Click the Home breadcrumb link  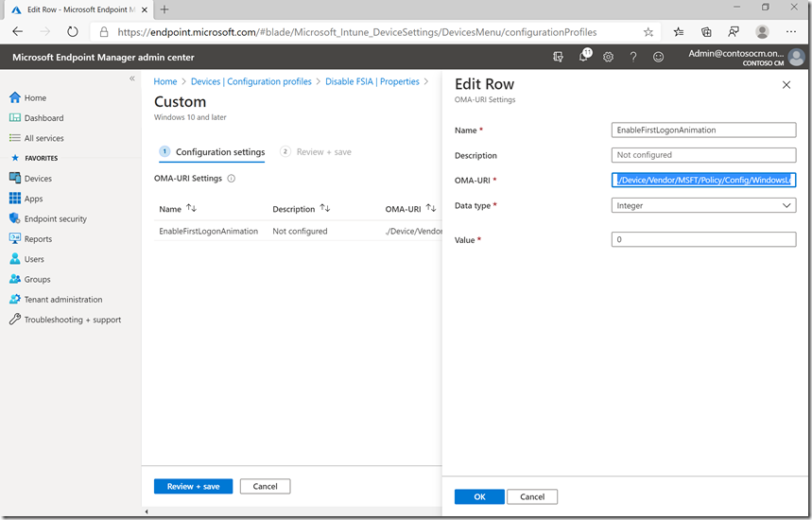(164, 82)
